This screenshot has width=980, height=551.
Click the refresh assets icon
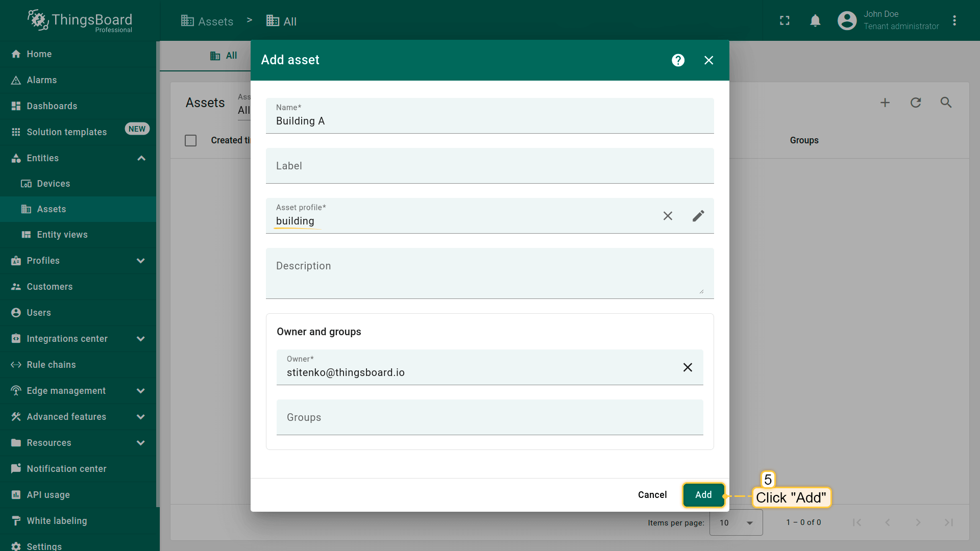coord(916,103)
